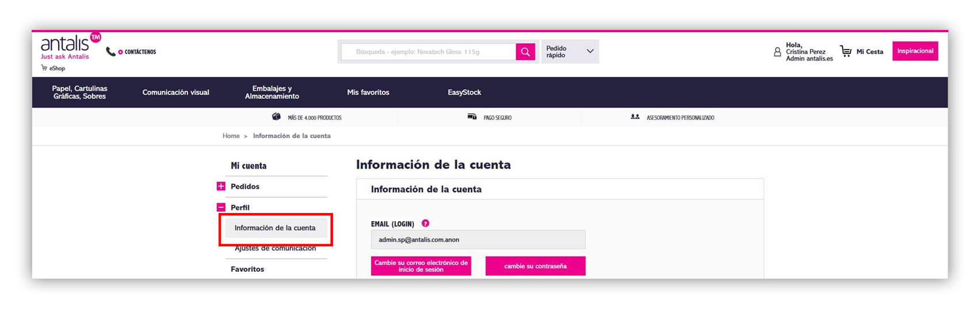Viewport: 980px width, 323px height.
Task: Open Papel, Cartulinas Gráficas, Sobres menu
Action: point(79,92)
